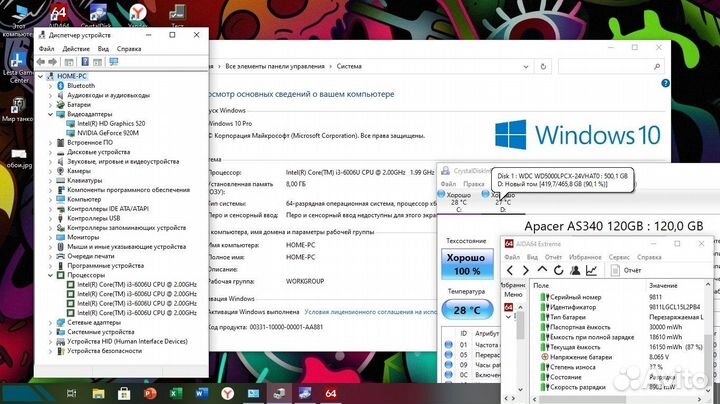
Task: Open Task View from the taskbar
Action: click(72, 393)
